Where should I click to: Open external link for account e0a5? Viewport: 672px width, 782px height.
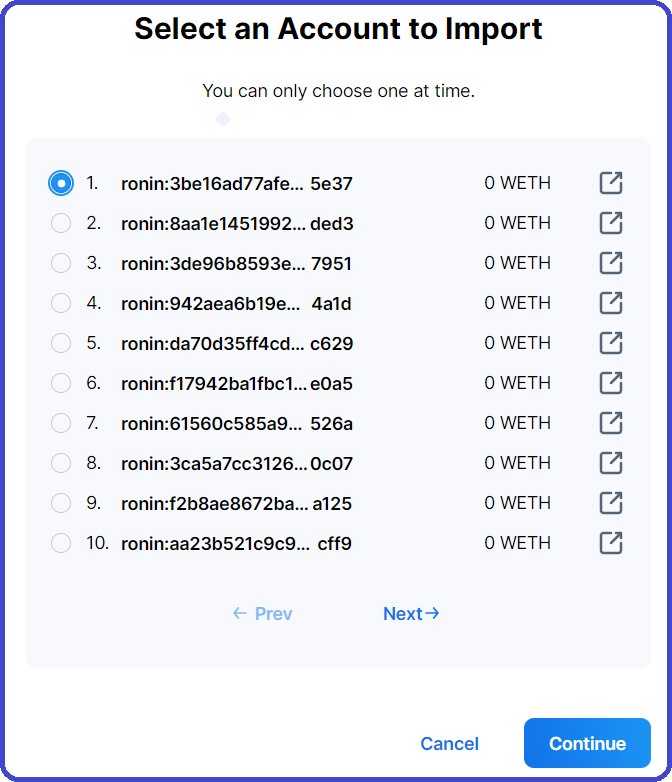611,383
